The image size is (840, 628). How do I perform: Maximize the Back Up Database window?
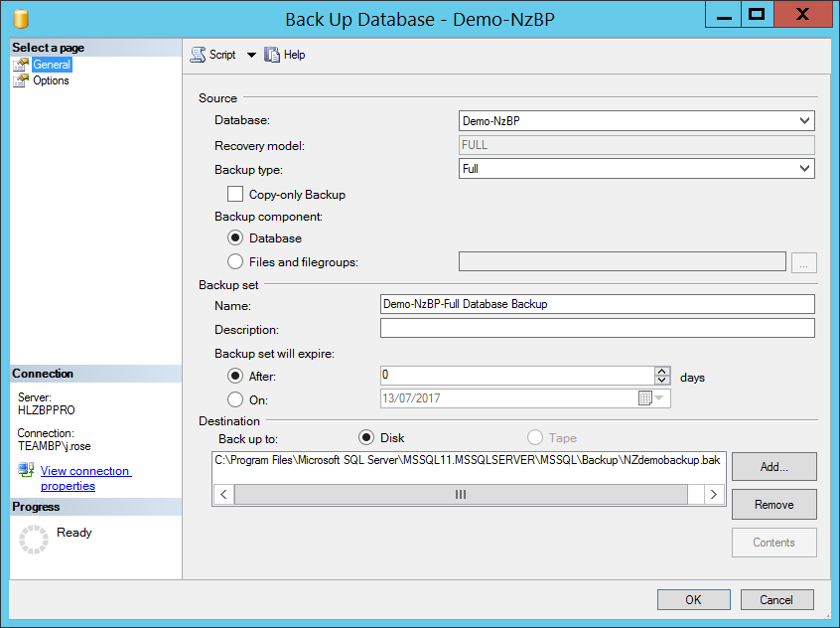click(x=757, y=15)
